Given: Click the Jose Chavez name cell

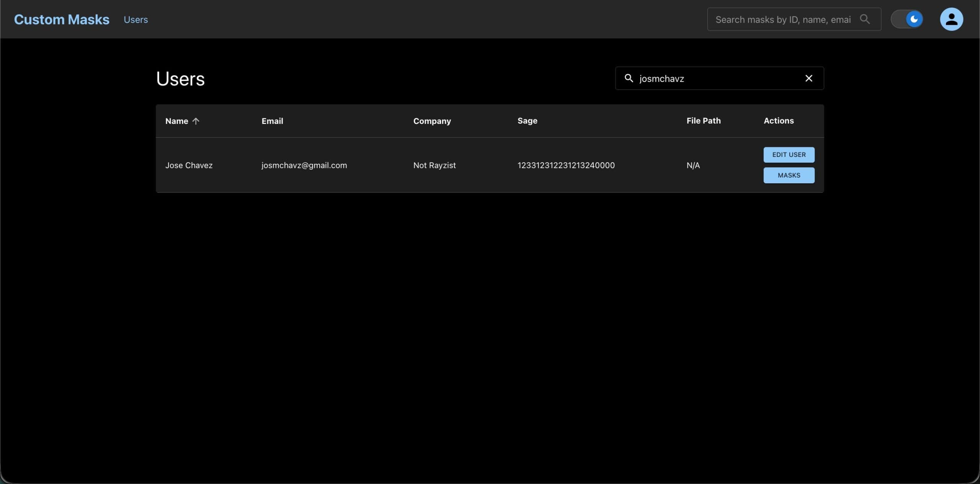Looking at the screenshot, I should pos(189,165).
